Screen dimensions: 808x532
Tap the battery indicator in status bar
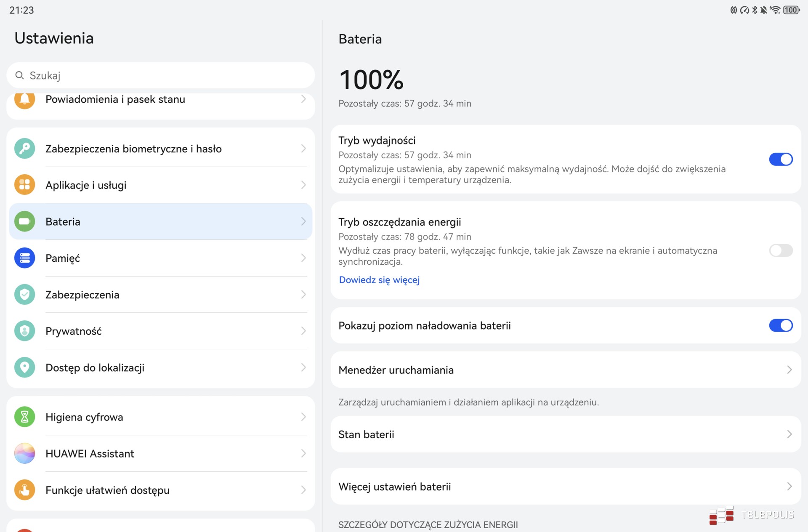coord(791,10)
